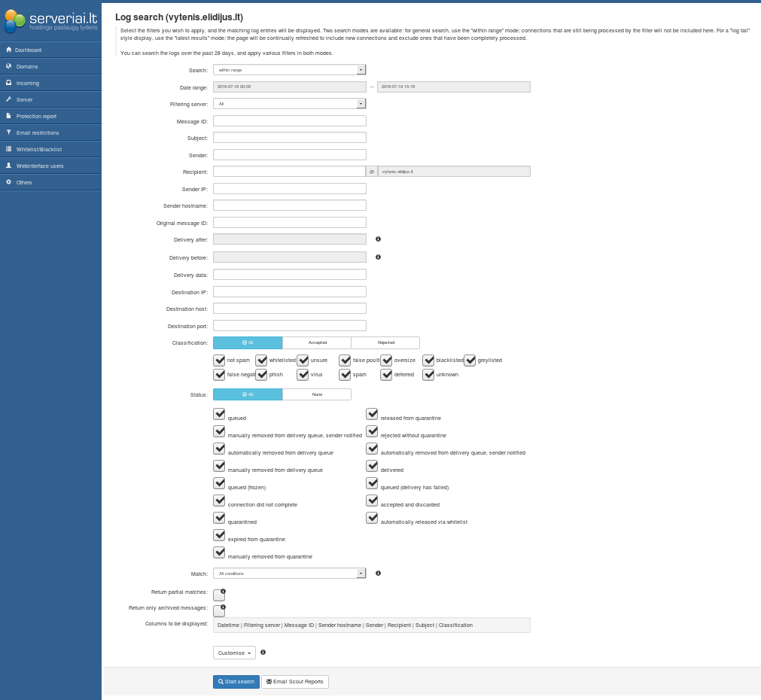Click Email Scout Reports button
The height and width of the screenshot is (700, 761).
tap(295, 682)
